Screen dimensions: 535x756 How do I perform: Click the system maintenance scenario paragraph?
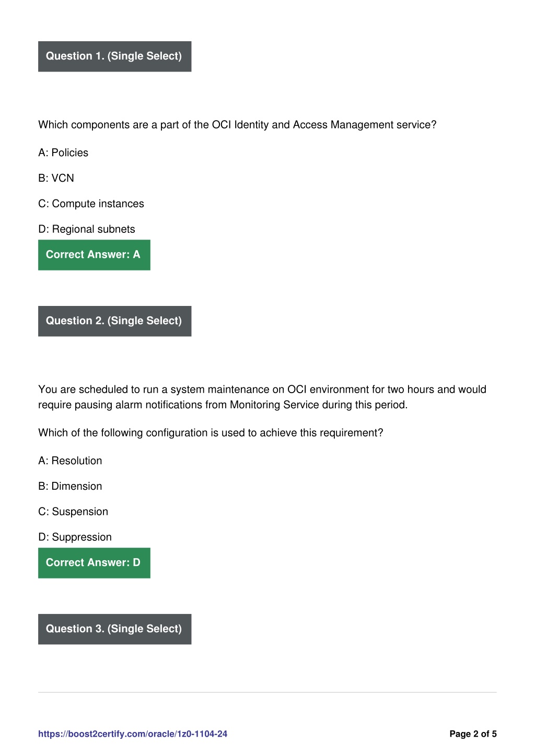pos(262,397)
